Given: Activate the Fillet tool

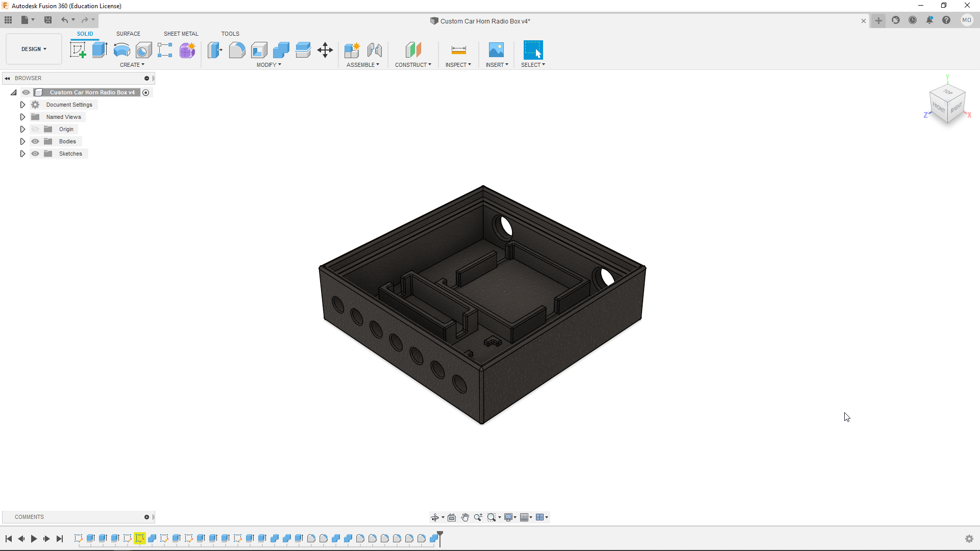Looking at the screenshot, I should [x=237, y=50].
